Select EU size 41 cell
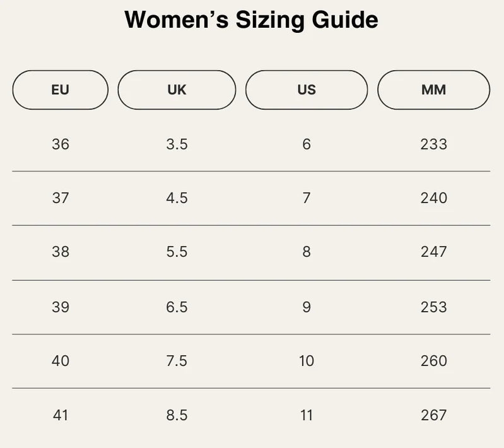This screenshot has height=448, width=504. click(61, 415)
